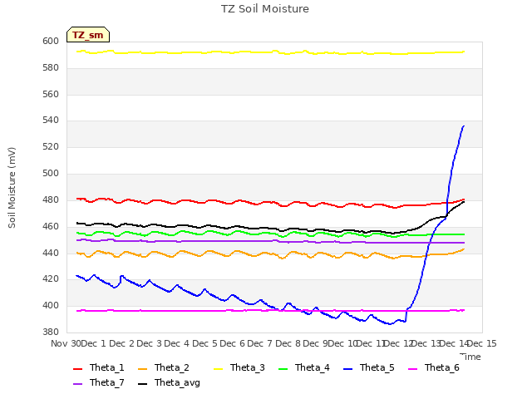The width and height of the screenshot is (532, 399).
Task: Click the 600 y-axis tick label
Action: pyautogui.click(x=51, y=41)
